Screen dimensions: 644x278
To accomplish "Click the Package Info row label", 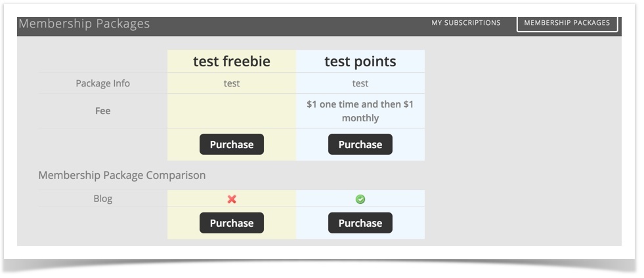I will click(102, 83).
